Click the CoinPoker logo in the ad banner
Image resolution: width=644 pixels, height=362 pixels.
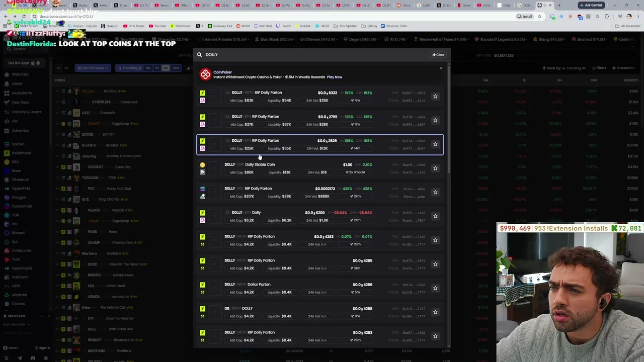205,74
